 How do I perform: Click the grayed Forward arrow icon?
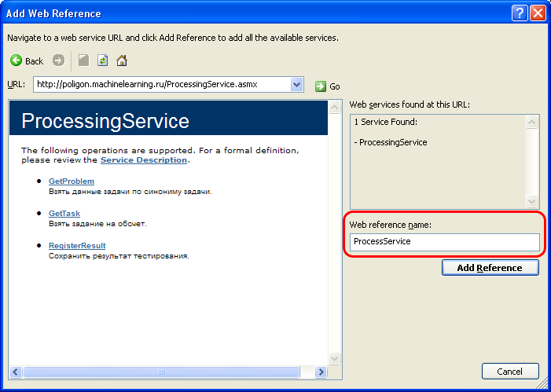coord(59,60)
